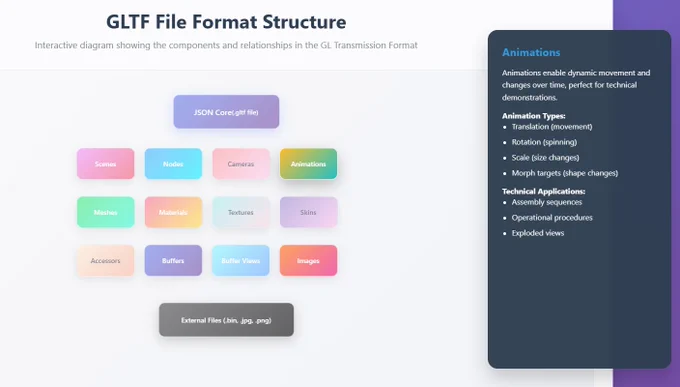680x387 pixels.
Task: Select the highlighted Animations box
Action: (308, 164)
